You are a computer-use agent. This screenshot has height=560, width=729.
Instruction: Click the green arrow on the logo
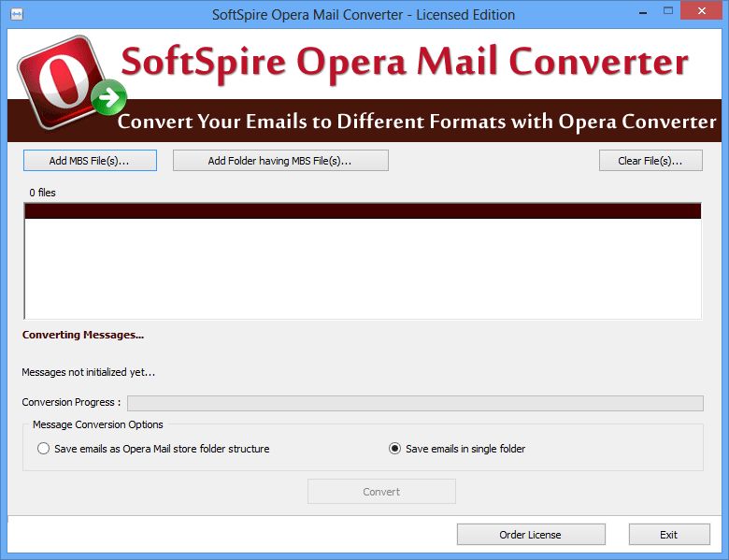pyautogui.click(x=111, y=96)
